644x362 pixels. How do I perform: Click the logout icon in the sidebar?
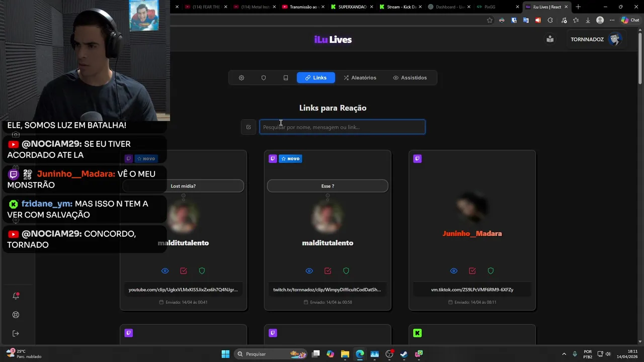click(16, 333)
